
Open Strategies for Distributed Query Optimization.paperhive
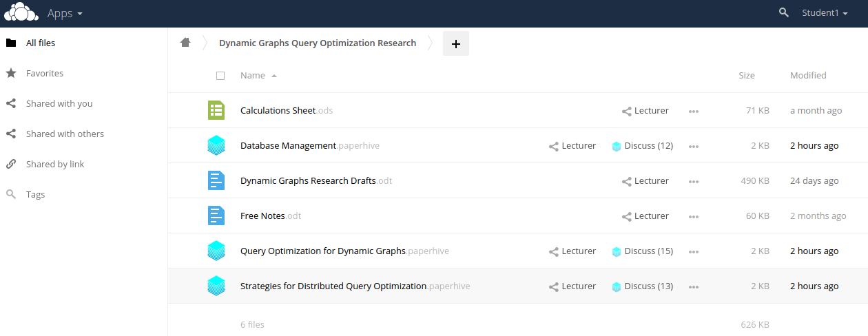tap(355, 286)
